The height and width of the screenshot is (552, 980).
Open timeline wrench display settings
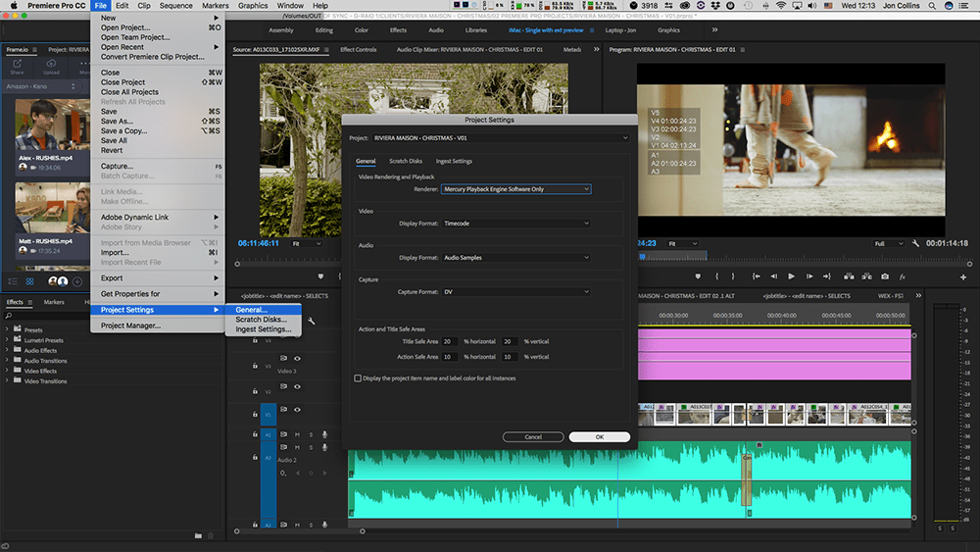[312, 321]
